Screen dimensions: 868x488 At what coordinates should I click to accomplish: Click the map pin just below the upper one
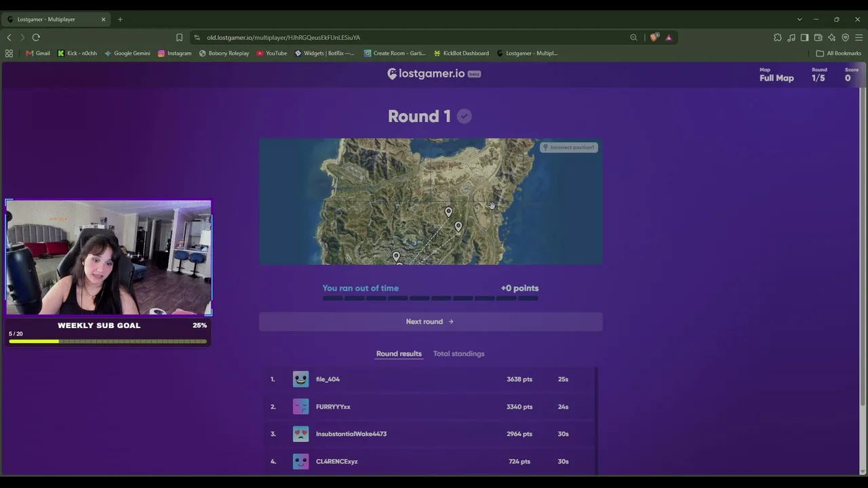click(x=458, y=227)
